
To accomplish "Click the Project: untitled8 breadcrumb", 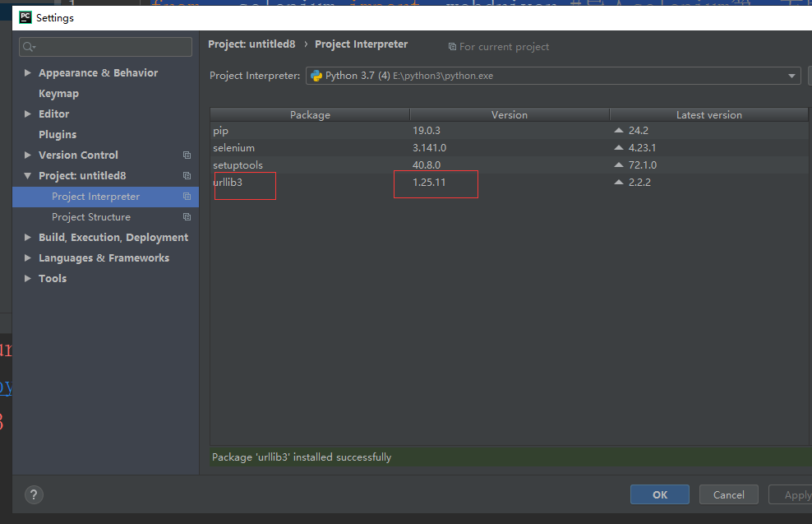I will 251,44.
